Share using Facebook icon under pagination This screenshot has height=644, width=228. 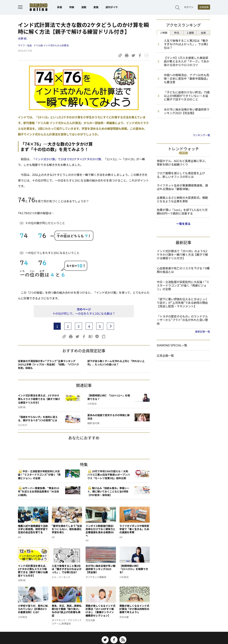[x=84, y=336]
